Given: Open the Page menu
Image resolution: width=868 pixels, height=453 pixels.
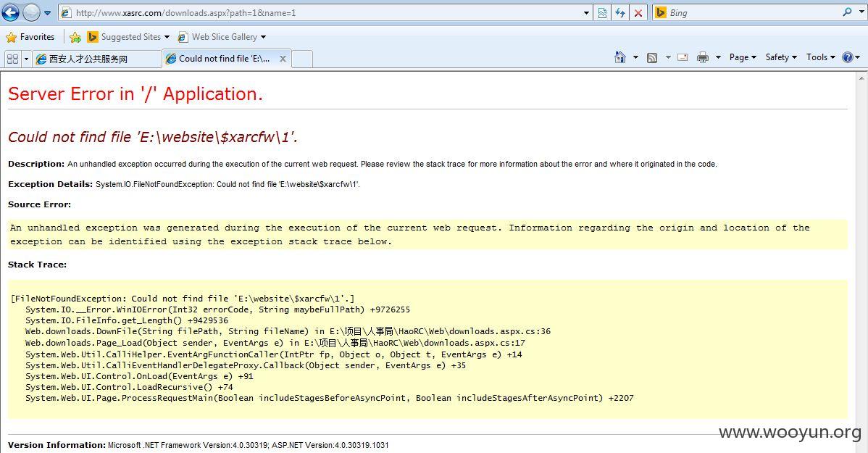Looking at the screenshot, I should (x=743, y=57).
